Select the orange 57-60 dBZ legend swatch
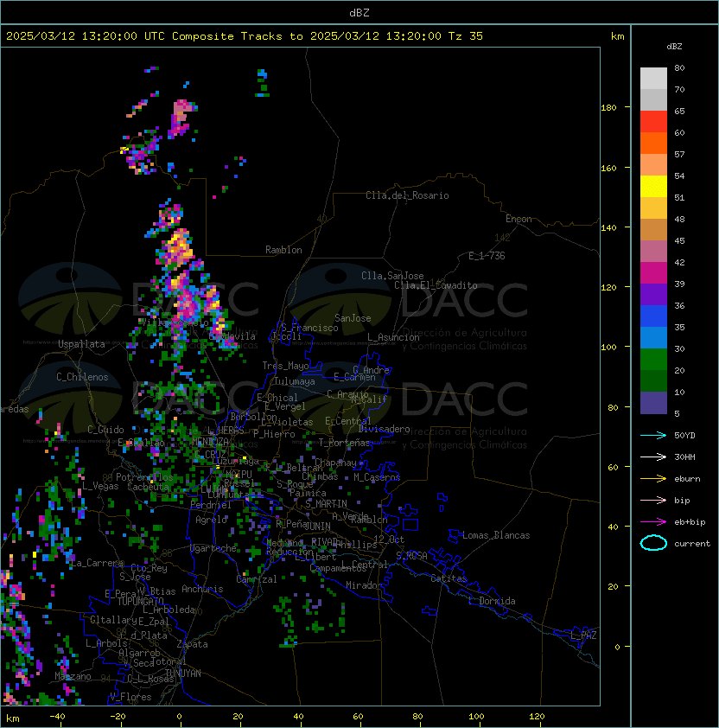The height and width of the screenshot is (728, 719). 653,144
